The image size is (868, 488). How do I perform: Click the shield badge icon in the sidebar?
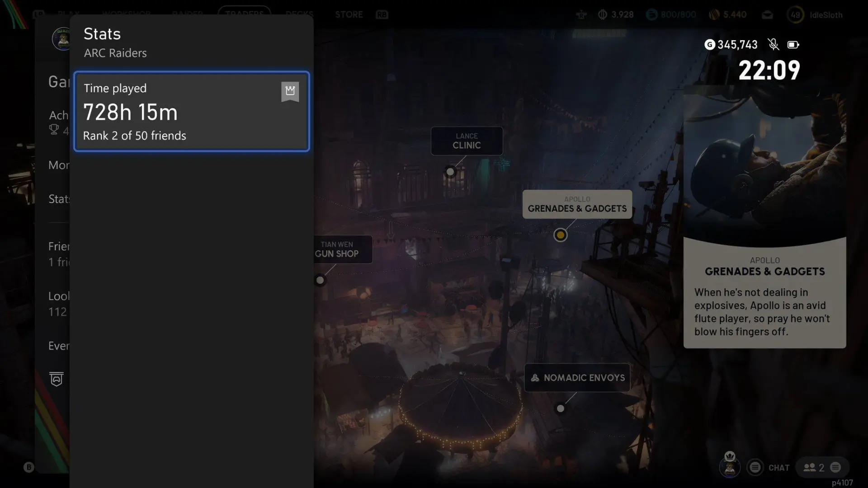click(x=57, y=379)
